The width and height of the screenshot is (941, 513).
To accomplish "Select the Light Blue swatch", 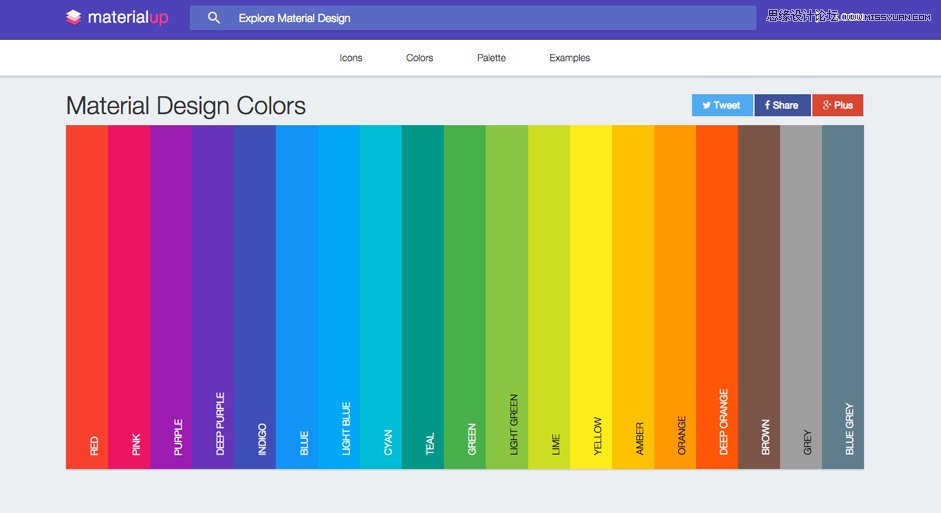I will (339, 297).
